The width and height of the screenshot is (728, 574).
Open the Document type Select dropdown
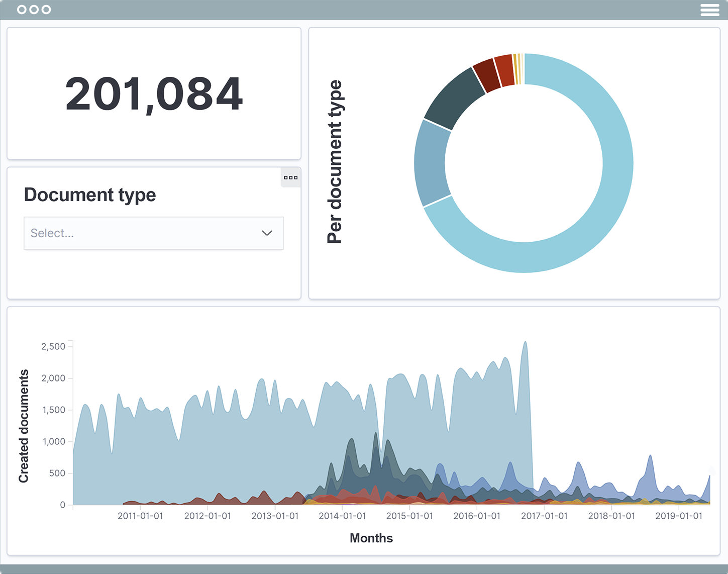(153, 233)
